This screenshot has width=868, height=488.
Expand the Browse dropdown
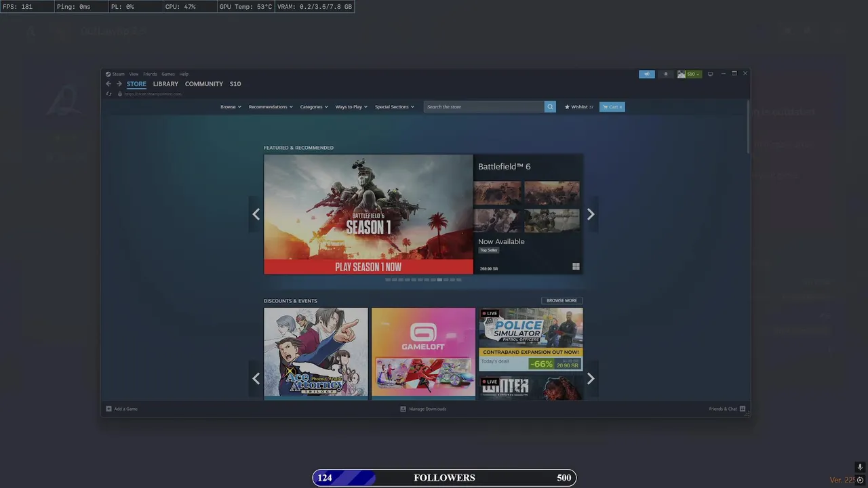pyautogui.click(x=231, y=106)
